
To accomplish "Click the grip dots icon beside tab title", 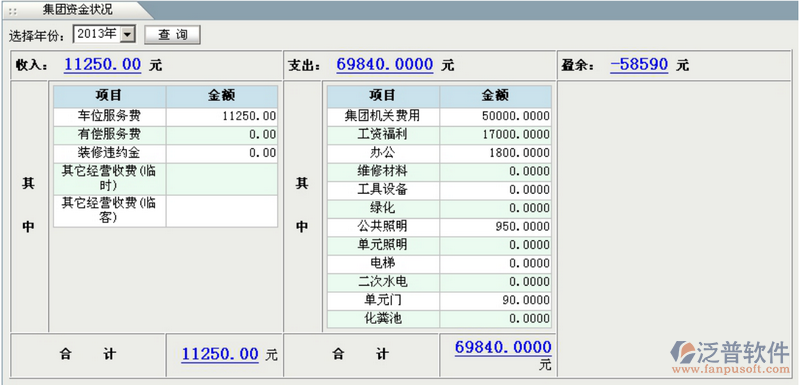I will [13, 11].
